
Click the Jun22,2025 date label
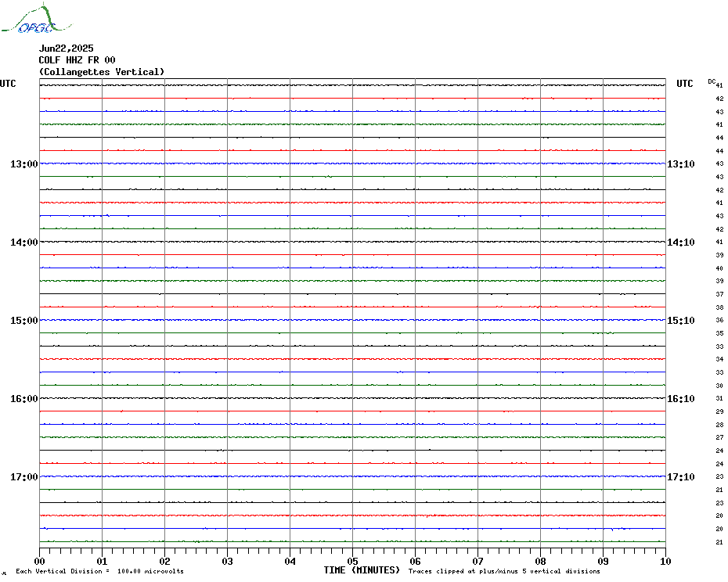(x=66, y=48)
